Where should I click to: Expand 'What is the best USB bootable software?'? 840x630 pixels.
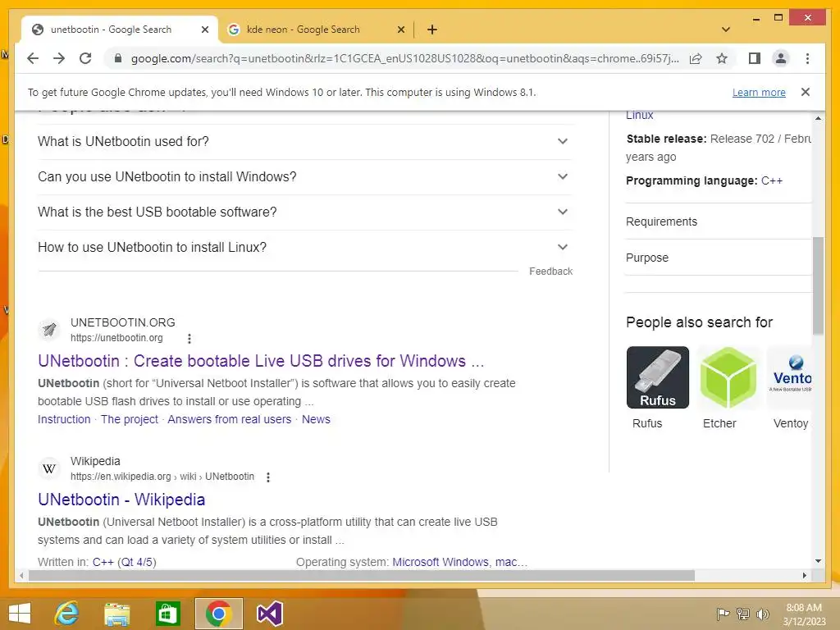click(x=305, y=212)
